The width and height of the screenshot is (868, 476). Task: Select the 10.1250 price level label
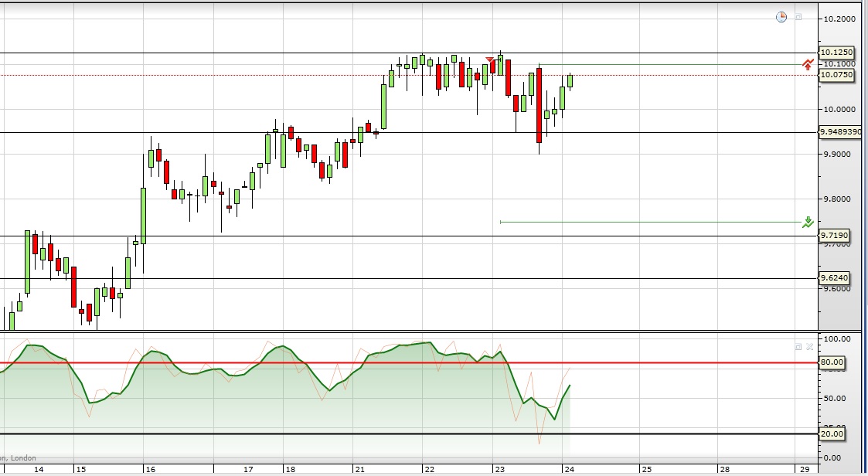coord(836,53)
